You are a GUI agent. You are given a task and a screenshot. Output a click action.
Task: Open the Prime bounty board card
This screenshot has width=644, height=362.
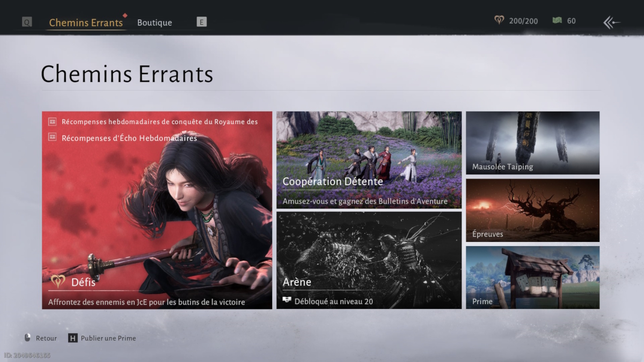coord(532,277)
